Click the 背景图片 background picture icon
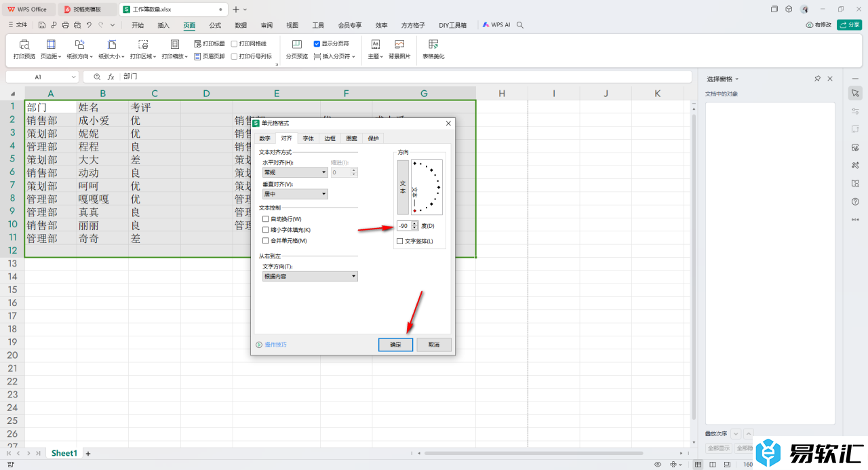Image resolution: width=868 pixels, height=470 pixels. click(399, 45)
